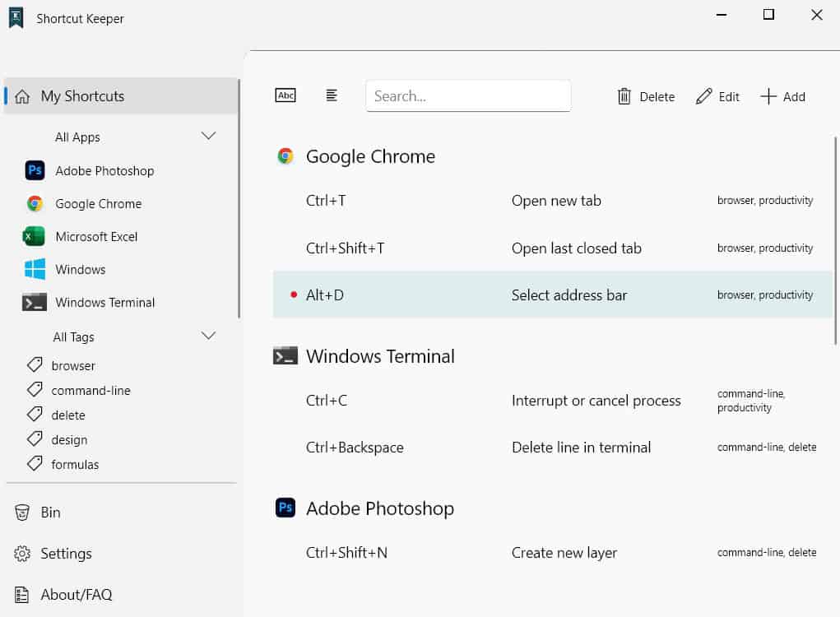Click the Bin bucket icon
Image resolution: width=840 pixels, height=617 pixels.
point(22,513)
